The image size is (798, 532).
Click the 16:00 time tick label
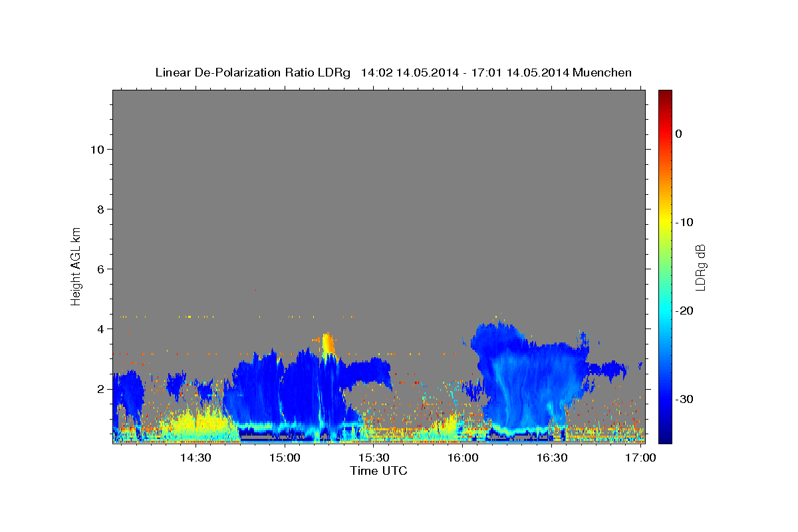pyautogui.click(x=464, y=458)
